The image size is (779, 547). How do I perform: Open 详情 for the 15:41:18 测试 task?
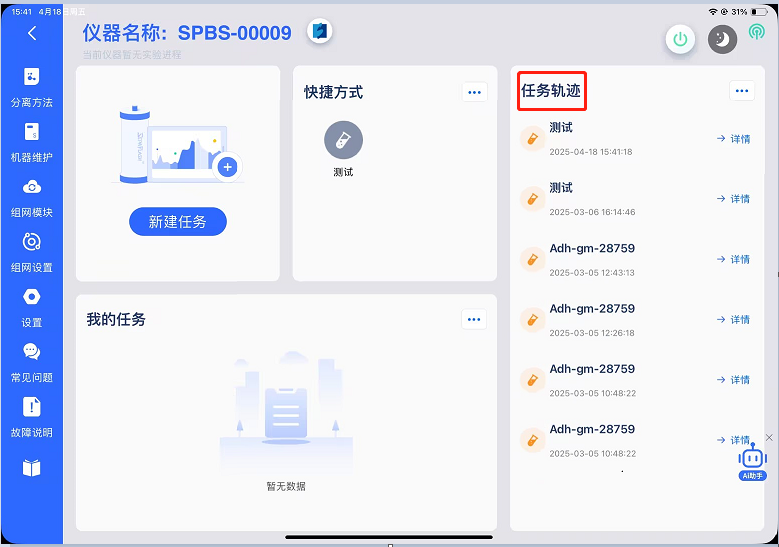point(733,139)
